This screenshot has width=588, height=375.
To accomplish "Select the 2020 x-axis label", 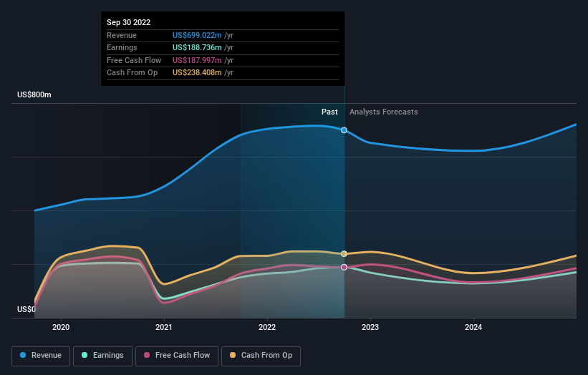I will tap(61, 327).
